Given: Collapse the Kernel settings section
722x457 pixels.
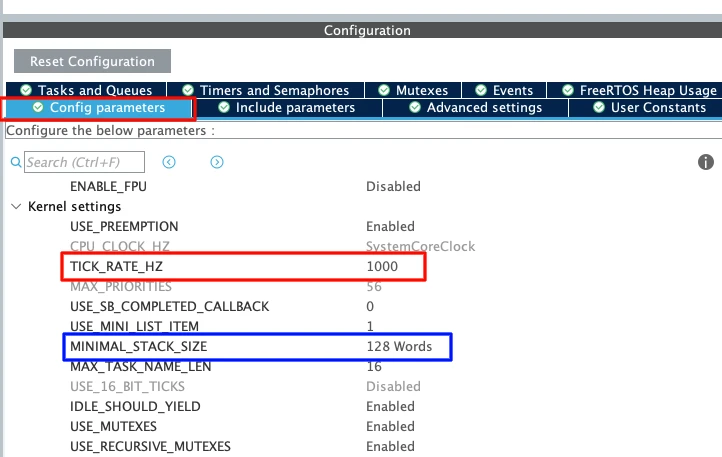Looking at the screenshot, I should [16, 206].
